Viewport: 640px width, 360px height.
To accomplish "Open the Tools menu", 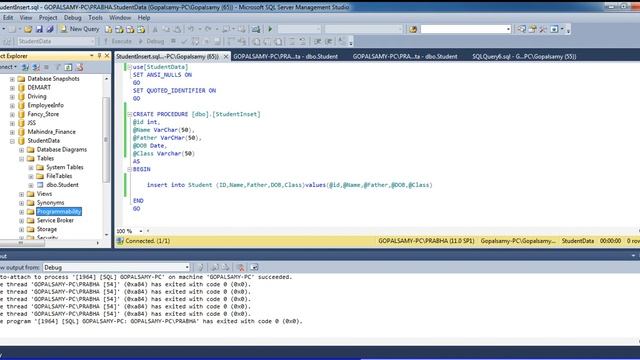I will pos(95,18).
